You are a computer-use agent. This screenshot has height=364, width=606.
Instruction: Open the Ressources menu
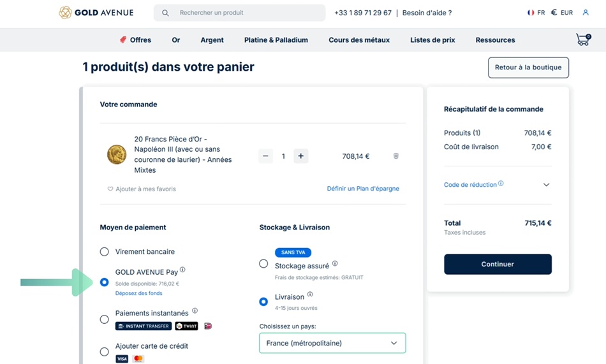point(495,40)
